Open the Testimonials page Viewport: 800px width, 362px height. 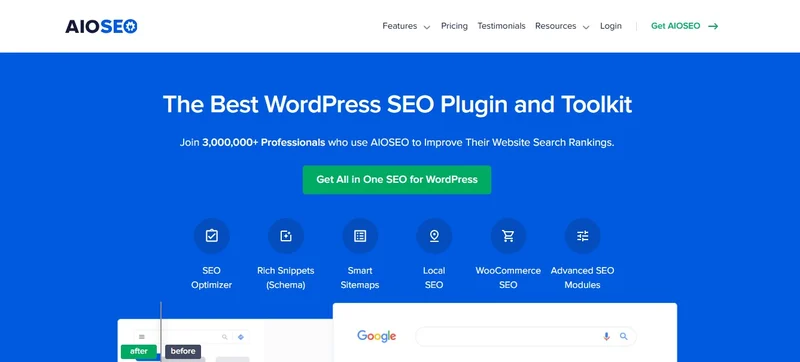click(501, 26)
